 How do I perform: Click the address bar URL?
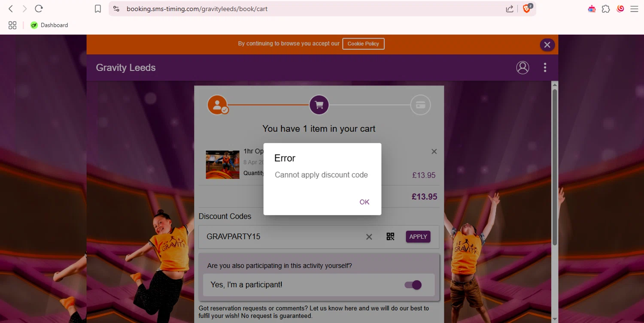(x=197, y=9)
